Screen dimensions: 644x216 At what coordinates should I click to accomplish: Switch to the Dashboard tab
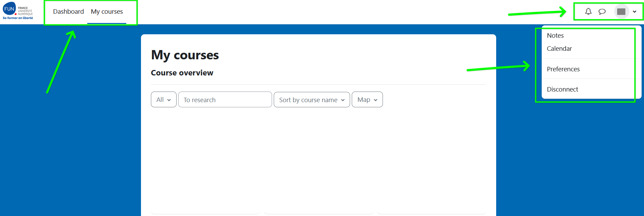68,12
